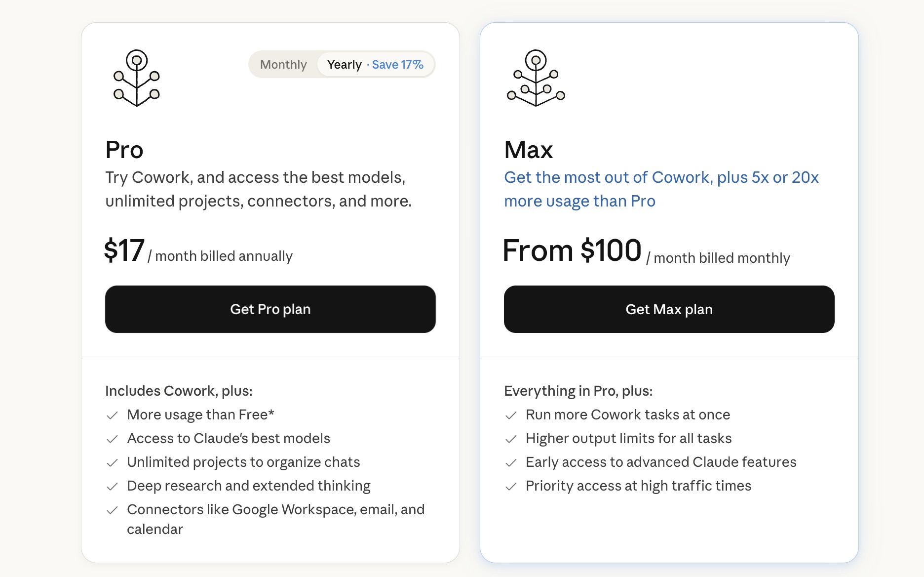Switch billing to Monthly

pos(283,65)
